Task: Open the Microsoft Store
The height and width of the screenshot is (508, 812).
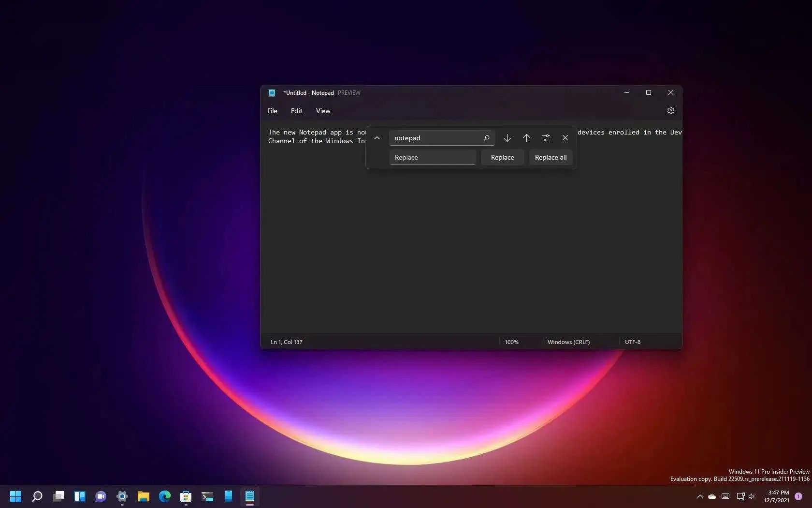Action: click(186, 496)
